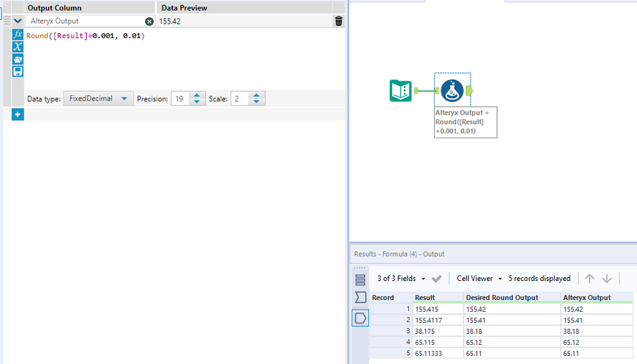
Task: Select the Input Data book tool on canvas
Action: [400, 90]
